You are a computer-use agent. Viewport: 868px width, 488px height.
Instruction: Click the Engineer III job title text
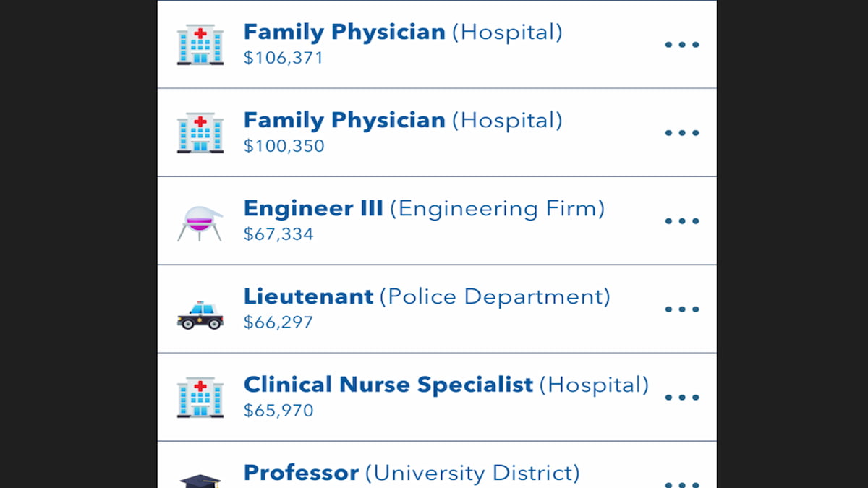pyautogui.click(x=312, y=208)
